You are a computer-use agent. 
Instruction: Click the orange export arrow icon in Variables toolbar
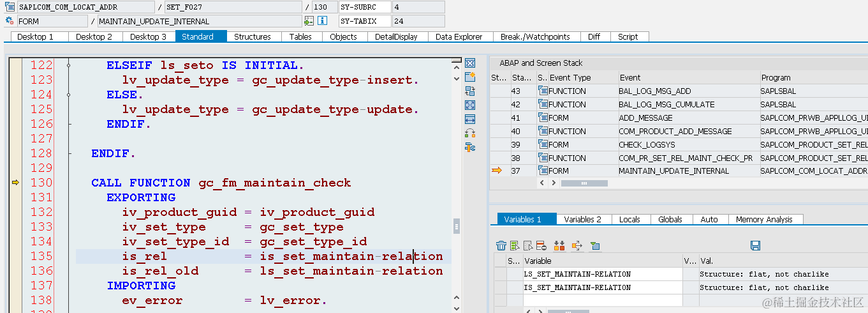[x=577, y=245]
